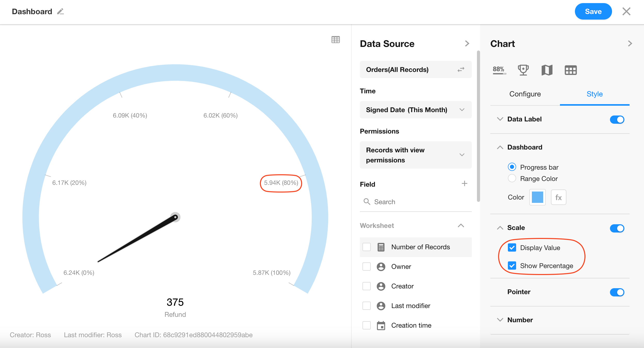Open the blue Color swatch picker
This screenshot has height=348, width=644.
(537, 197)
